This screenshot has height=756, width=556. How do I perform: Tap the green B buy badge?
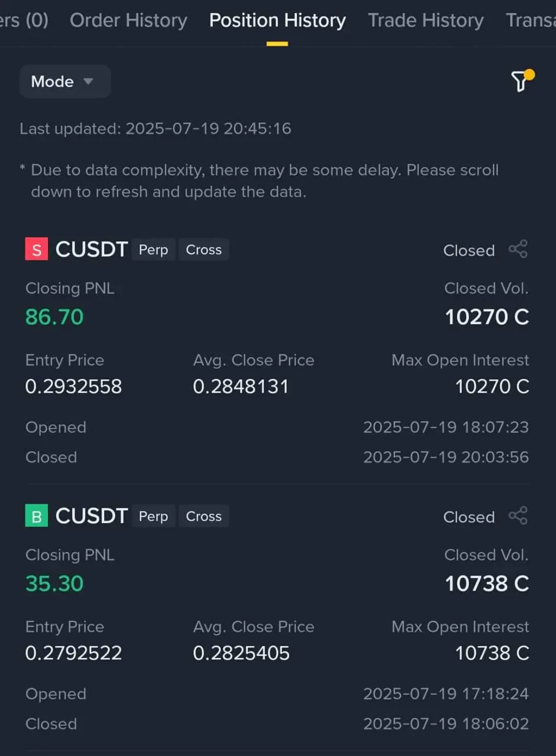tap(36, 516)
